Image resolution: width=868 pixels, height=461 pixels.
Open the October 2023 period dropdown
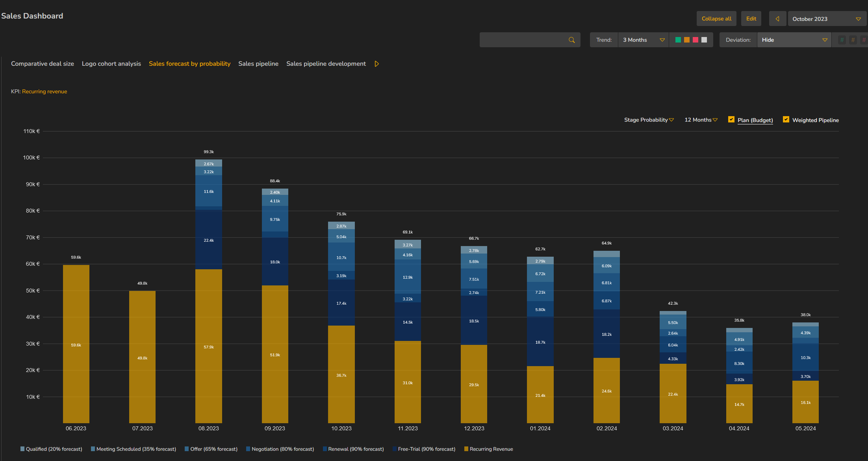[826, 19]
